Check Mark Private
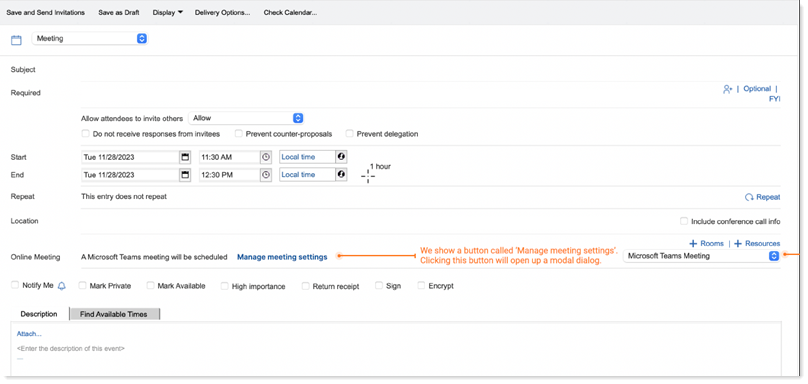 coord(82,285)
